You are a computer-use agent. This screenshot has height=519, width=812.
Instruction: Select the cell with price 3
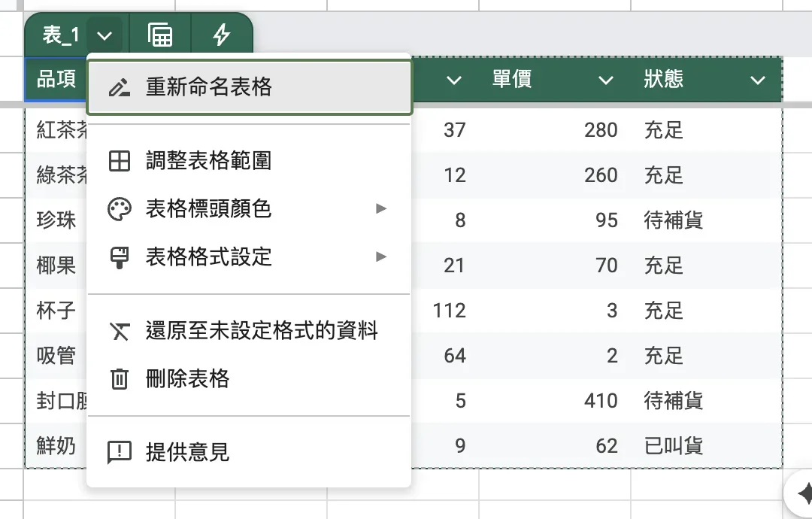[x=555, y=310]
